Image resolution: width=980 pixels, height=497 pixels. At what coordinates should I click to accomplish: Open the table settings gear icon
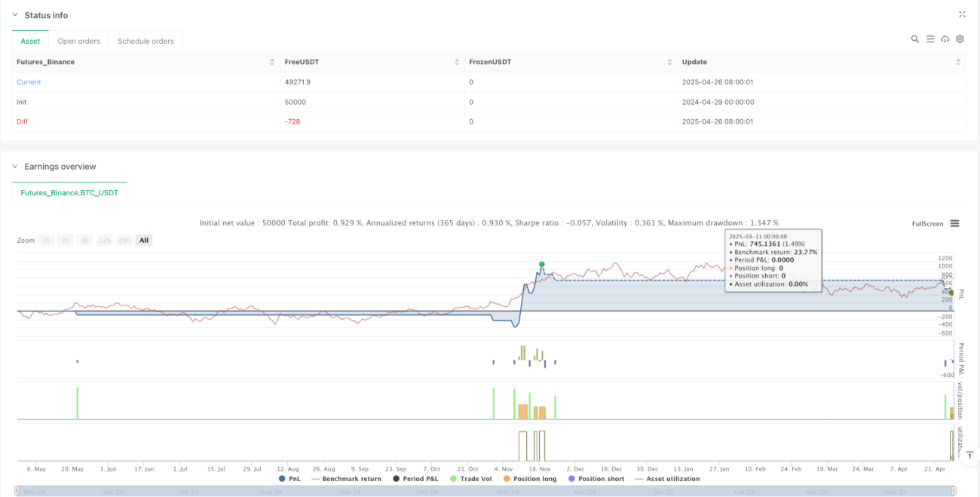(x=960, y=39)
